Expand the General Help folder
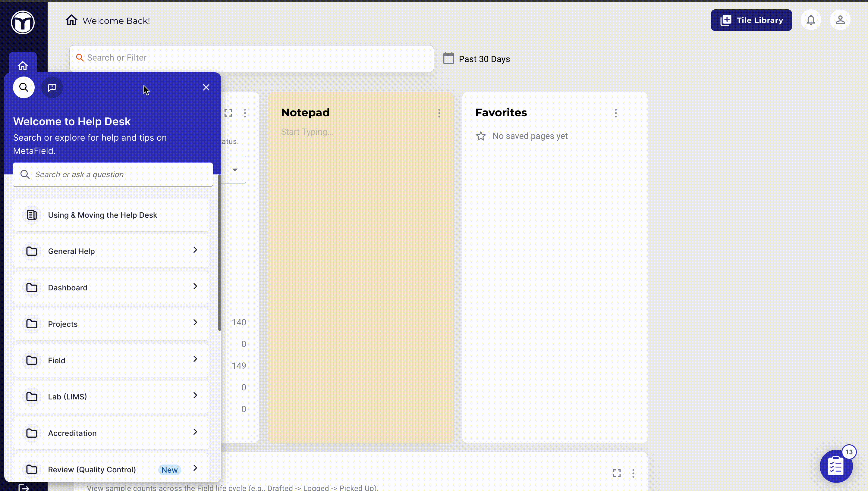Image resolution: width=868 pixels, height=491 pixels. [111, 251]
